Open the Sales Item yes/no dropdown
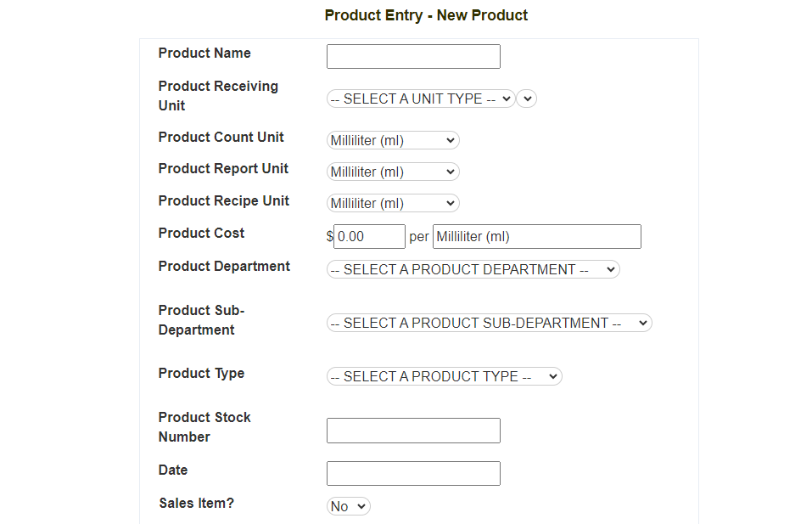This screenshot has width=812, height=524. (x=349, y=506)
